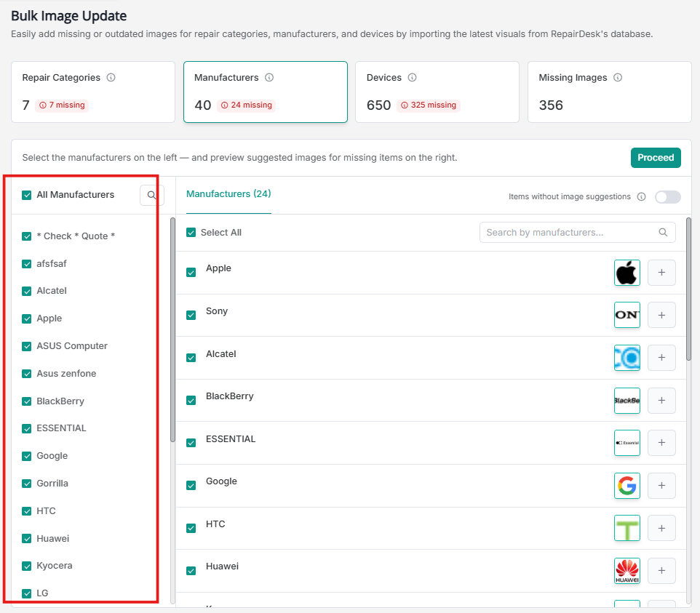Click the search icon beside All Manufacturers
The image size is (700, 613).
click(151, 196)
